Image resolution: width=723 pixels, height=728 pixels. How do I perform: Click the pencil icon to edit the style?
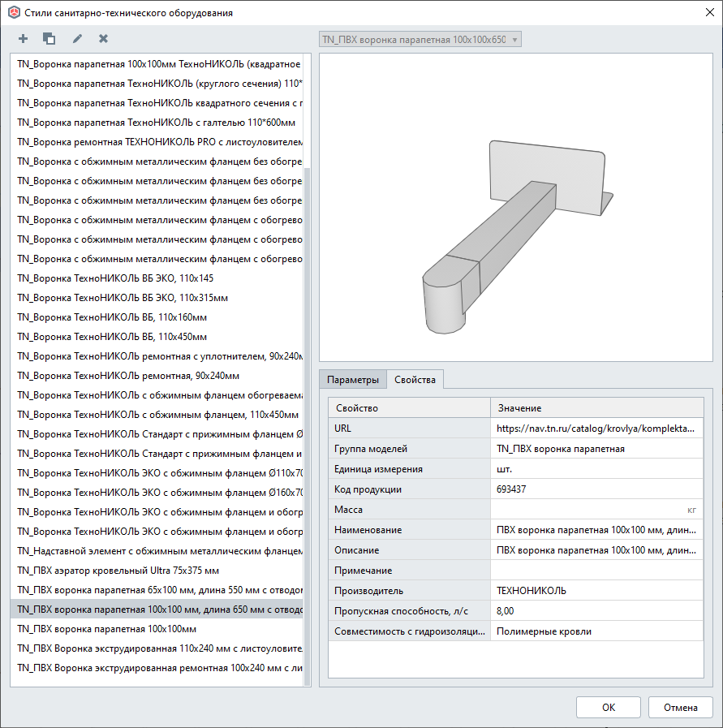(77, 38)
